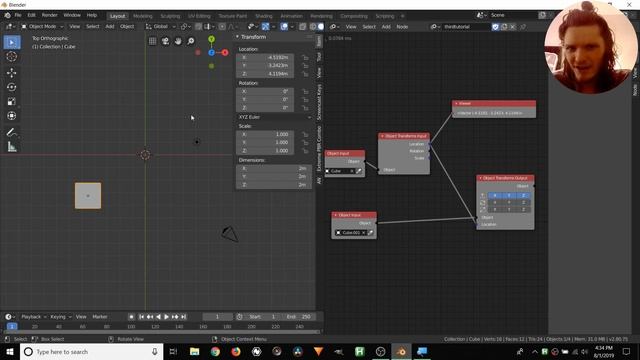Open the pivot point dropdown
640x360 pixels.
pos(186,27)
